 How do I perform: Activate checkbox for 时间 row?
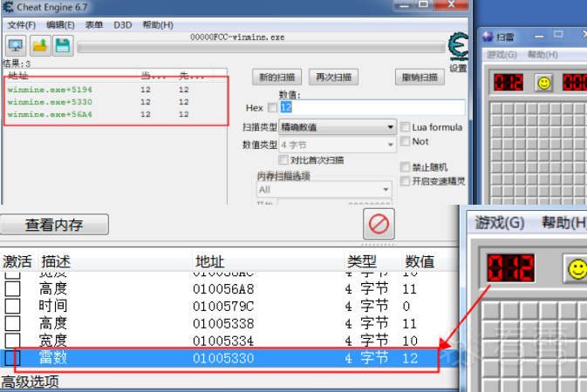tap(12, 306)
